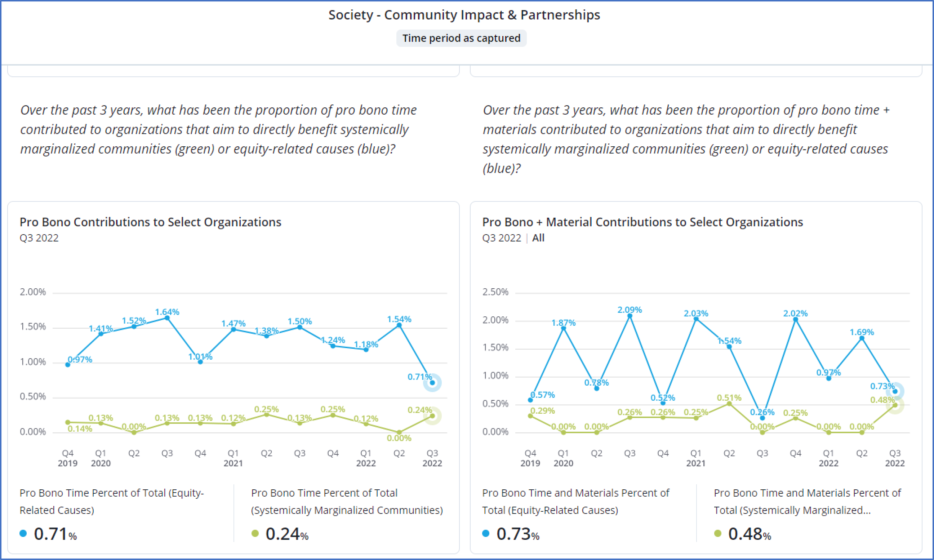Screen dimensions: 934x560
Task: Click the 0.78% data label
Action: click(596, 383)
